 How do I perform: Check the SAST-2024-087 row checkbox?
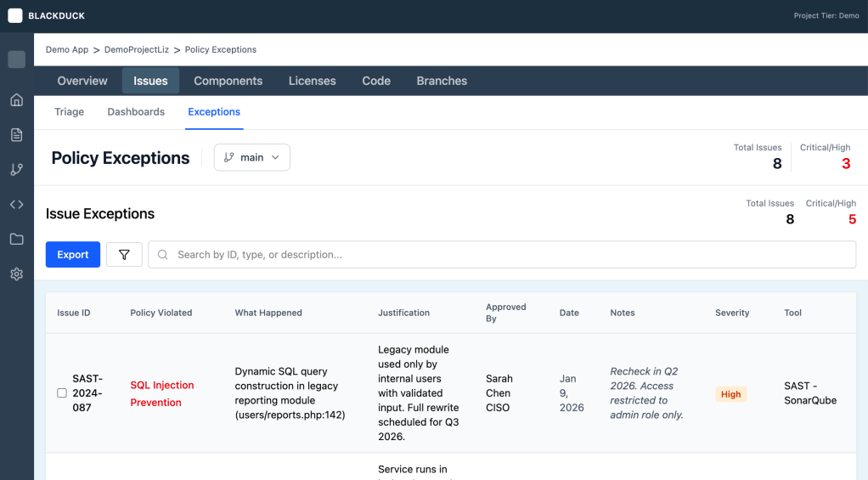(x=62, y=393)
